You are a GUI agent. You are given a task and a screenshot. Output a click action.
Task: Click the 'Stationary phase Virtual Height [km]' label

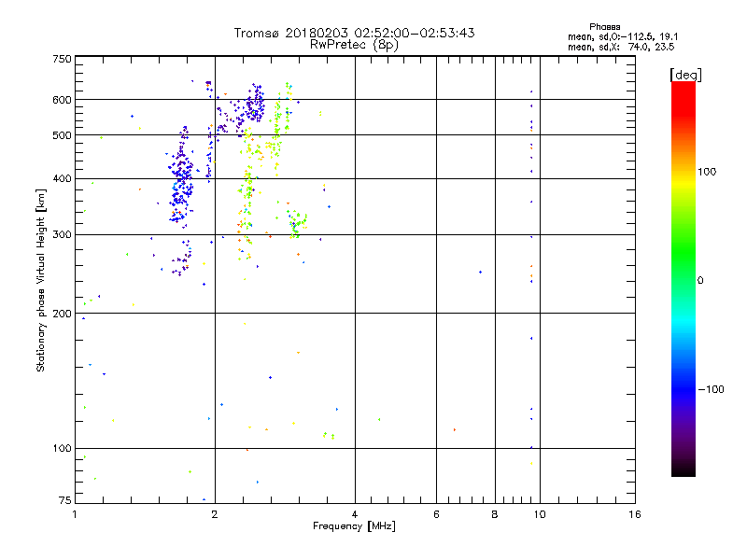click(41, 280)
